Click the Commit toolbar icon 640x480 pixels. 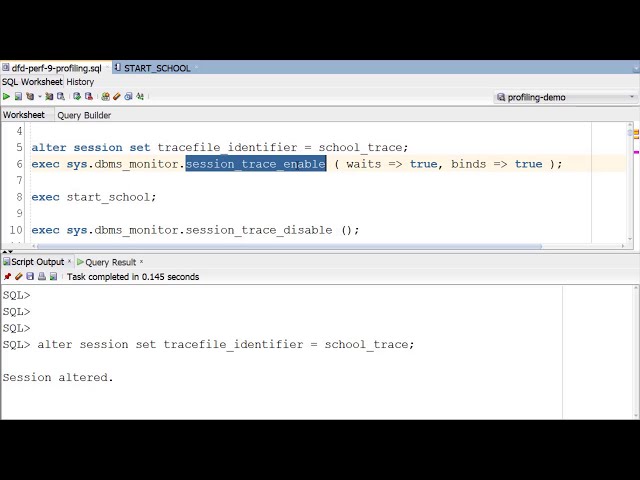(x=77, y=96)
